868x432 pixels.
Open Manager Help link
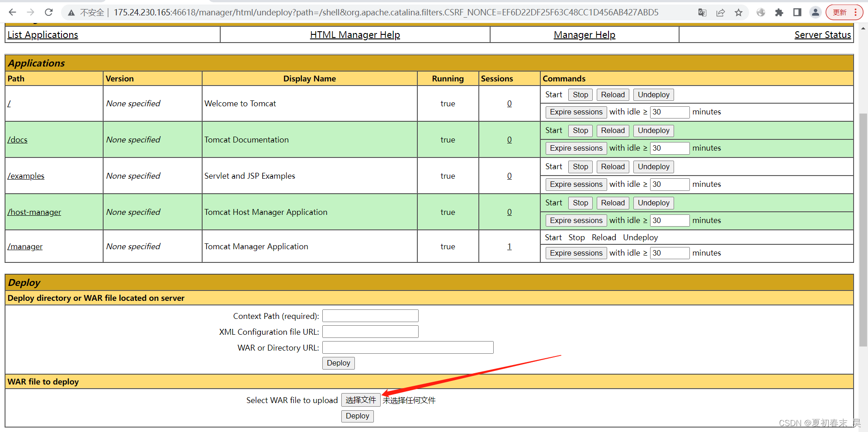[x=585, y=35]
